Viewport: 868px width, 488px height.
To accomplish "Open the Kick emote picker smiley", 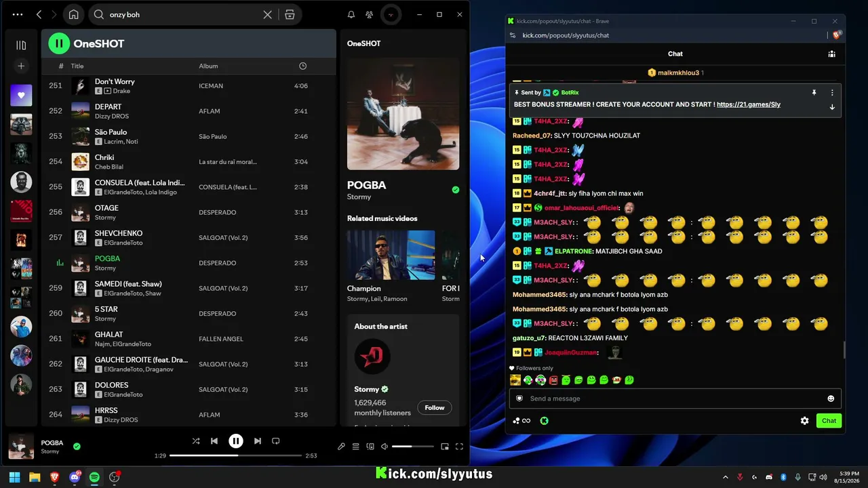I will click(831, 399).
